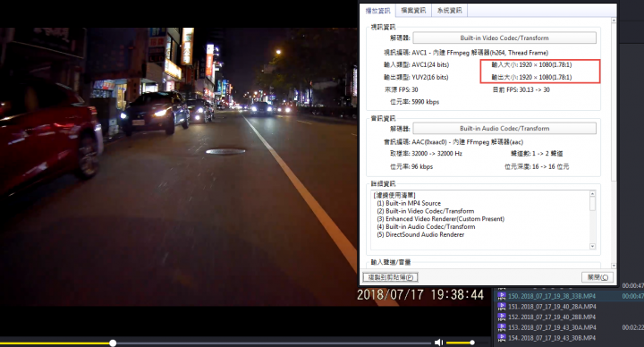Select '(5) DirectSound Audio Renderer' filter entry
The image size is (644, 347).
point(420,234)
